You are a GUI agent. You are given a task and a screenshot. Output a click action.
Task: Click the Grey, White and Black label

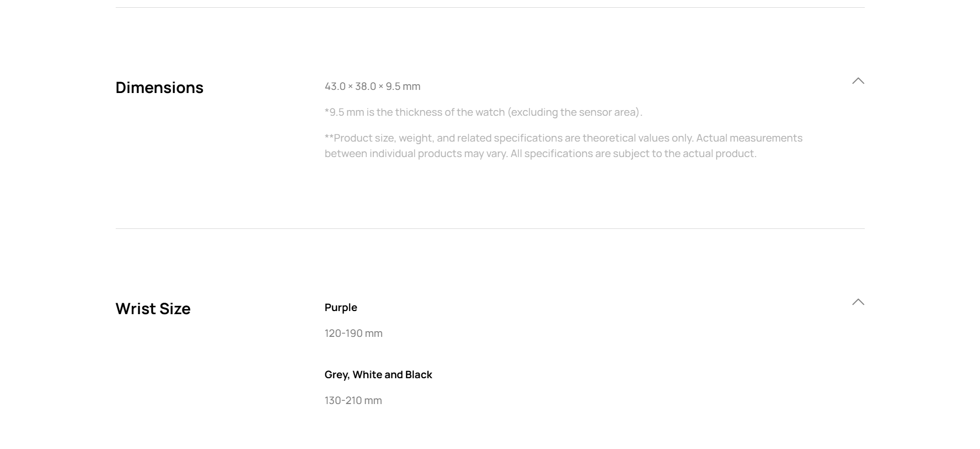tap(378, 375)
